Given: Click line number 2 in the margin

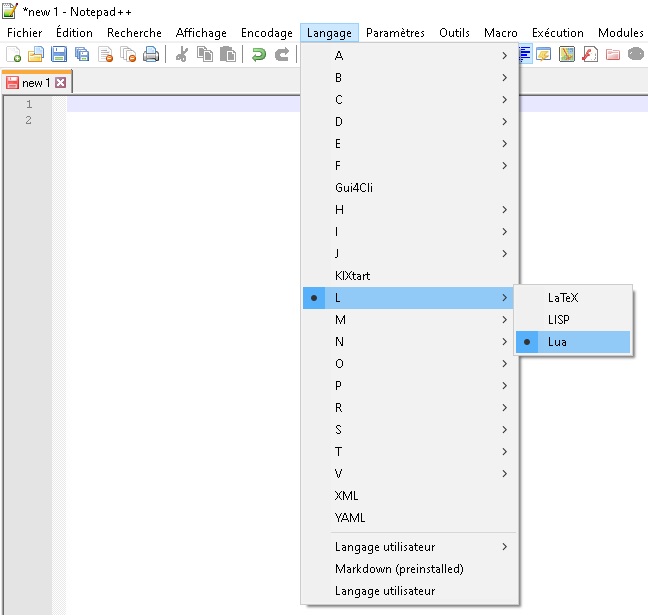Looking at the screenshot, I should click(x=29, y=120).
